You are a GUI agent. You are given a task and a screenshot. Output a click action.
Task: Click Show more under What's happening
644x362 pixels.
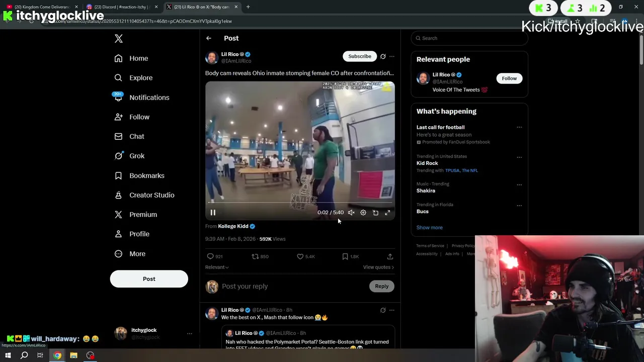pyautogui.click(x=429, y=228)
